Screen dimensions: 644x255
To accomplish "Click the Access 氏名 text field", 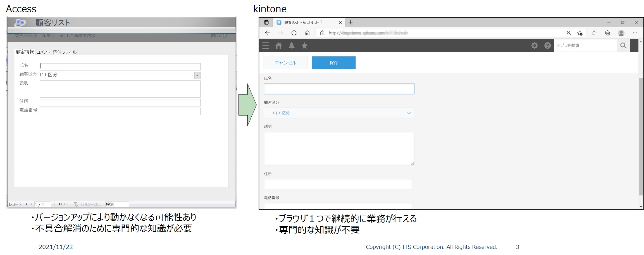I will coord(120,66).
